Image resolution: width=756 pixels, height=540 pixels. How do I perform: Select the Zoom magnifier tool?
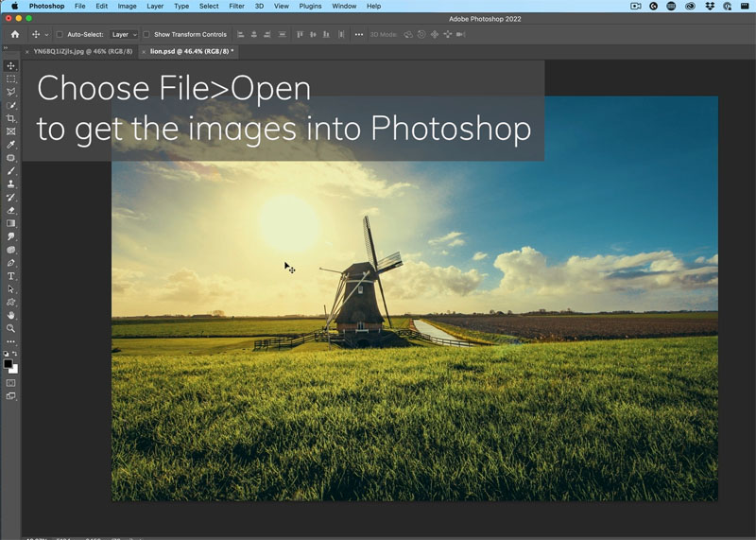coord(10,328)
